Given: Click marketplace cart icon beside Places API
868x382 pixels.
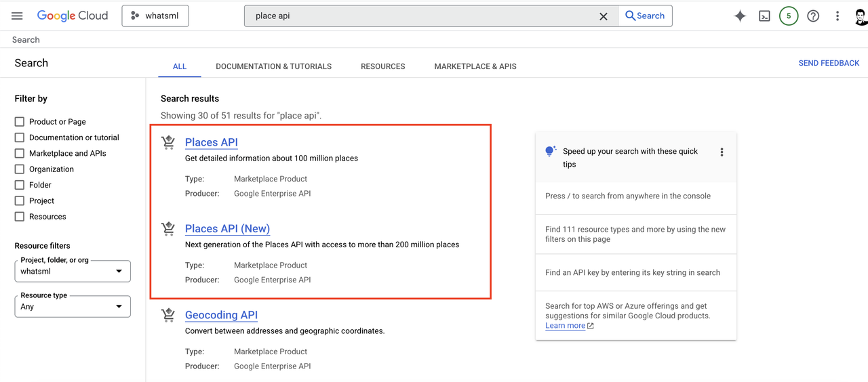Looking at the screenshot, I should pyautogui.click(x=168, y=142).
